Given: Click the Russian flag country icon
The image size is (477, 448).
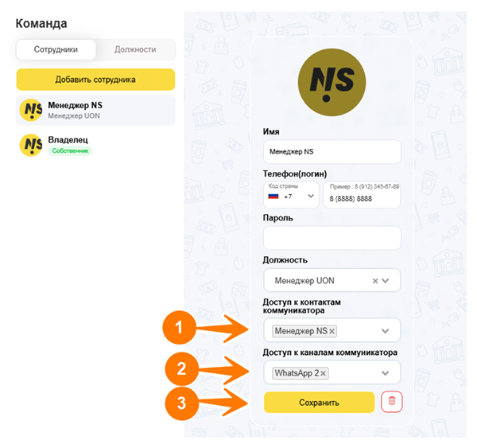Looking at the screenshot, I should 273,197.
